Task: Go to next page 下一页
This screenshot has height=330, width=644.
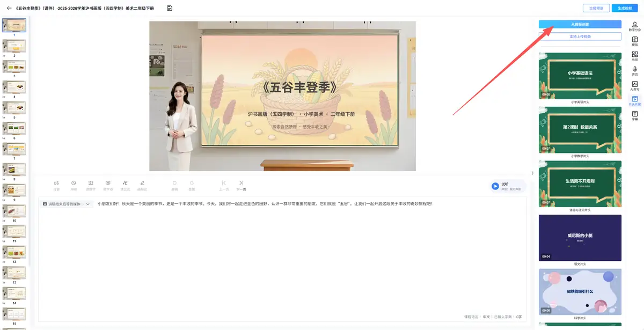Action: (241, 185)
